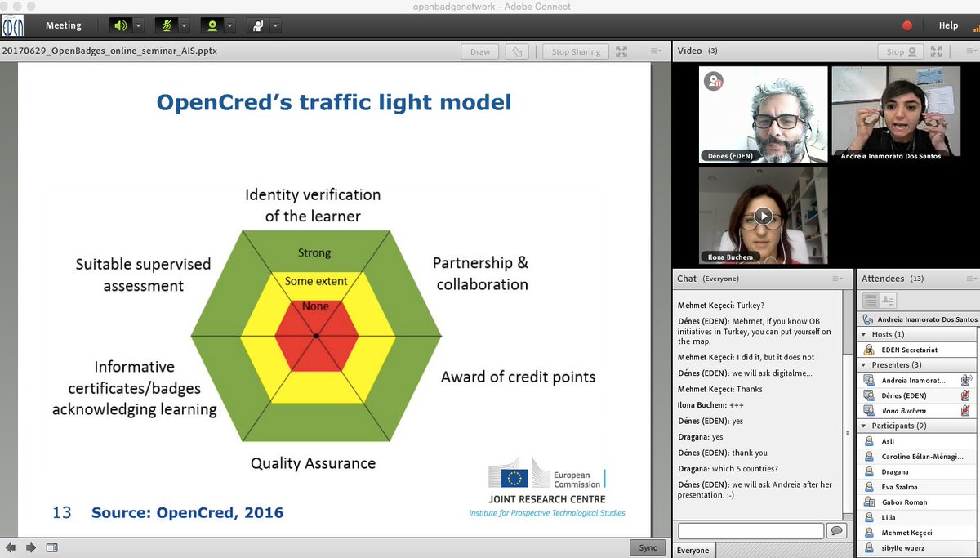Image resolution: width=980 pixels, height=558 pixels.
Task: Click the Stop Sharing button
Action: 576,51
